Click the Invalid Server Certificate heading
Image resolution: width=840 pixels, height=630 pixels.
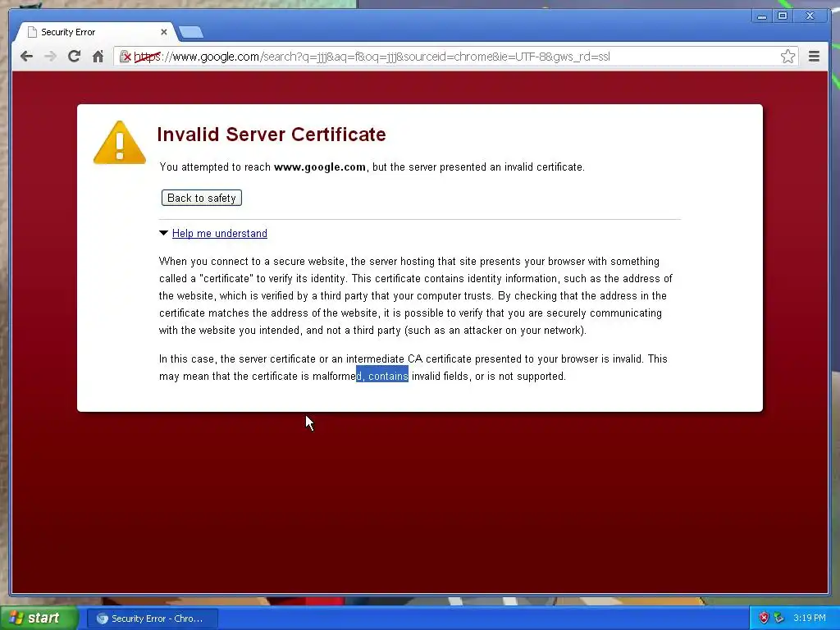pyautogui.click(x=271, y=134)
